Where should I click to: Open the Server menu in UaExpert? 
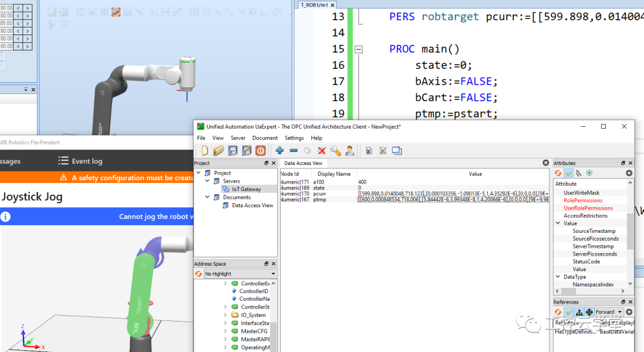click(238, 138)
